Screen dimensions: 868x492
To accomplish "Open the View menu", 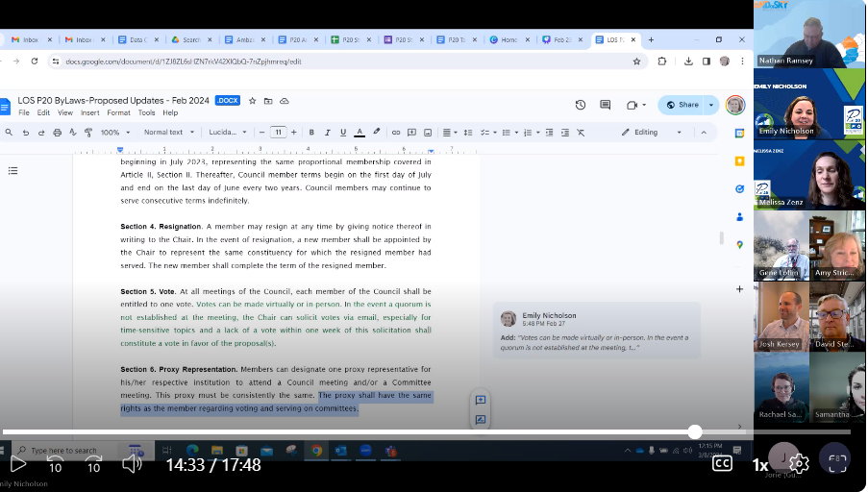I will click(x=65, y=112).
